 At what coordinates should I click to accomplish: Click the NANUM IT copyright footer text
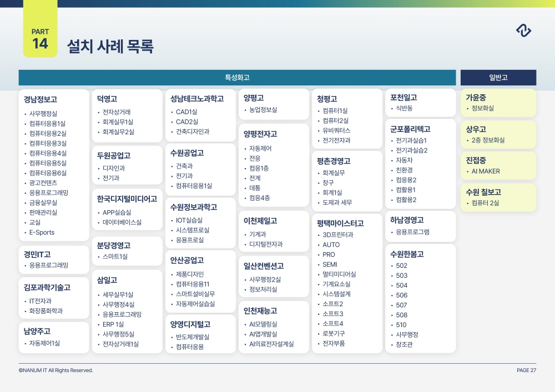[56, 370]
